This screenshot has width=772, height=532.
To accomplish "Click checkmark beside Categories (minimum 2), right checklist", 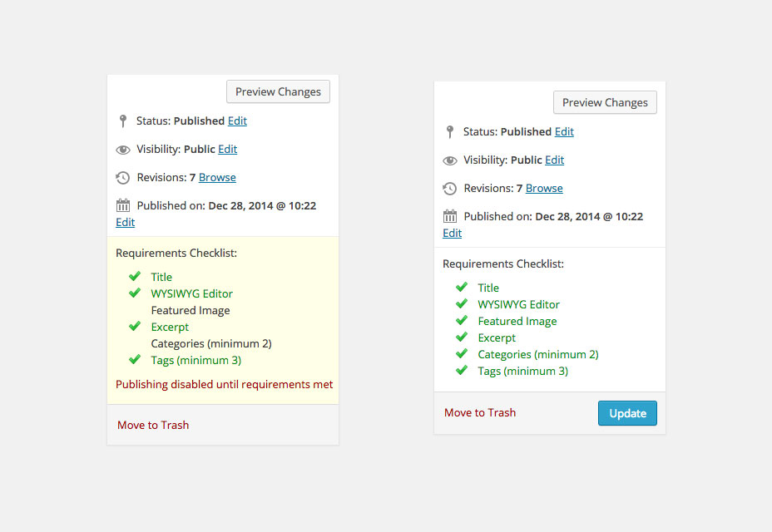I will click(x=462, y=353).
